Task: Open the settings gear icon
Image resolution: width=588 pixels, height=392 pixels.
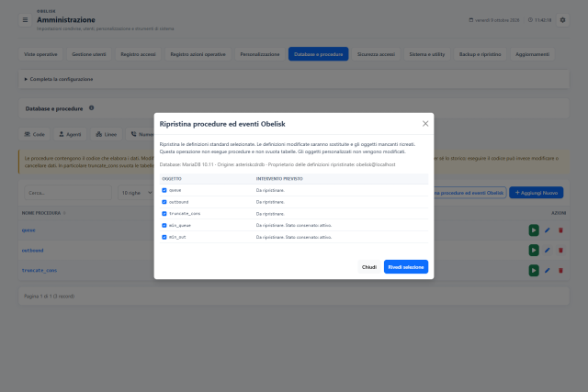Action: 562,20
